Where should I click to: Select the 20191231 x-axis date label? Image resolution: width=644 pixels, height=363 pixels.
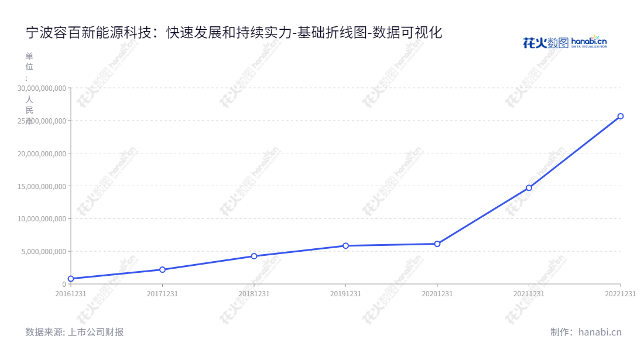(345, 294)
